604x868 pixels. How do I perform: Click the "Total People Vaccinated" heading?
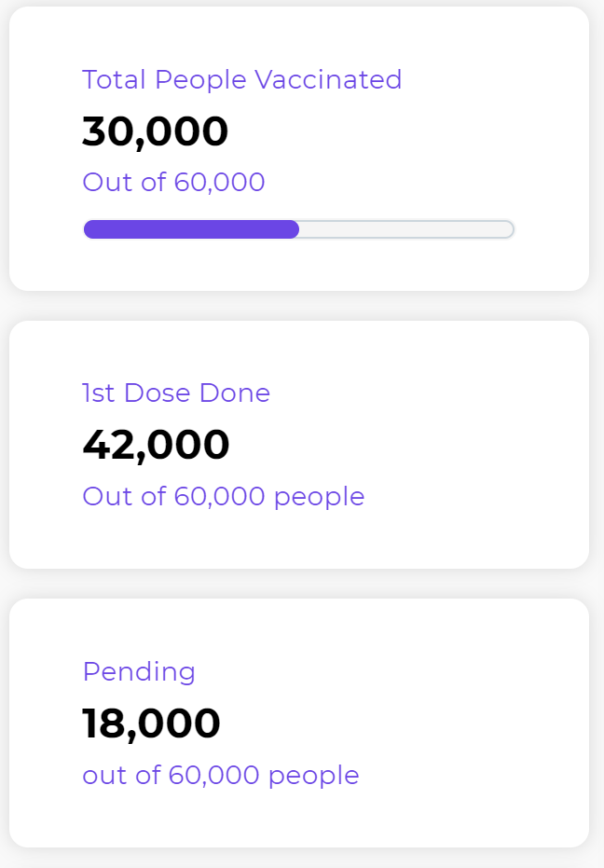click(241, 80)
